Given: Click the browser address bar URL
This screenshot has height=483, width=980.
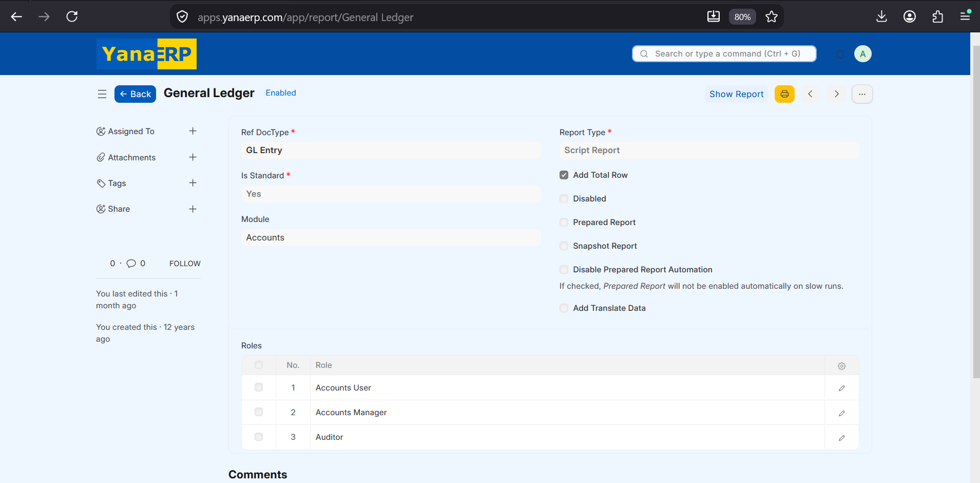Looking at the screenshot, I should click(305, 17).
